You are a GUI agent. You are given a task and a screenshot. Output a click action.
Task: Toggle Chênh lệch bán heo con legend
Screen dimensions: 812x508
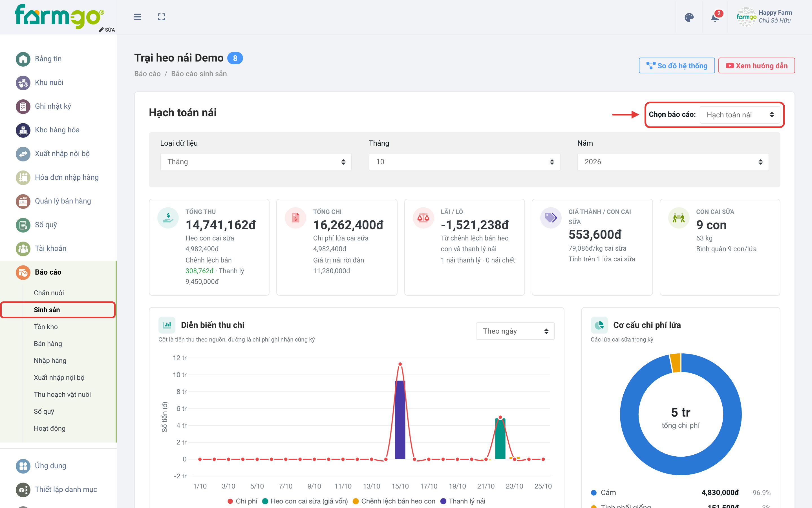[394, 501]
